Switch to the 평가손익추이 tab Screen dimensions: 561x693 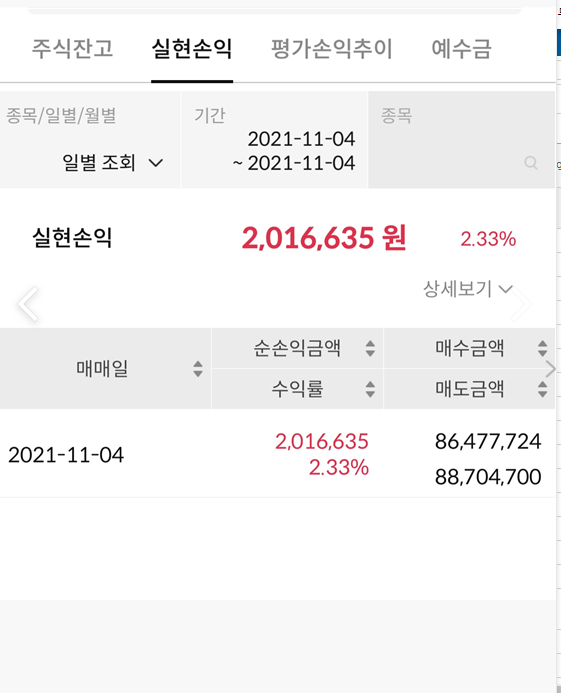pyautogui.click(x=332, y=48)
